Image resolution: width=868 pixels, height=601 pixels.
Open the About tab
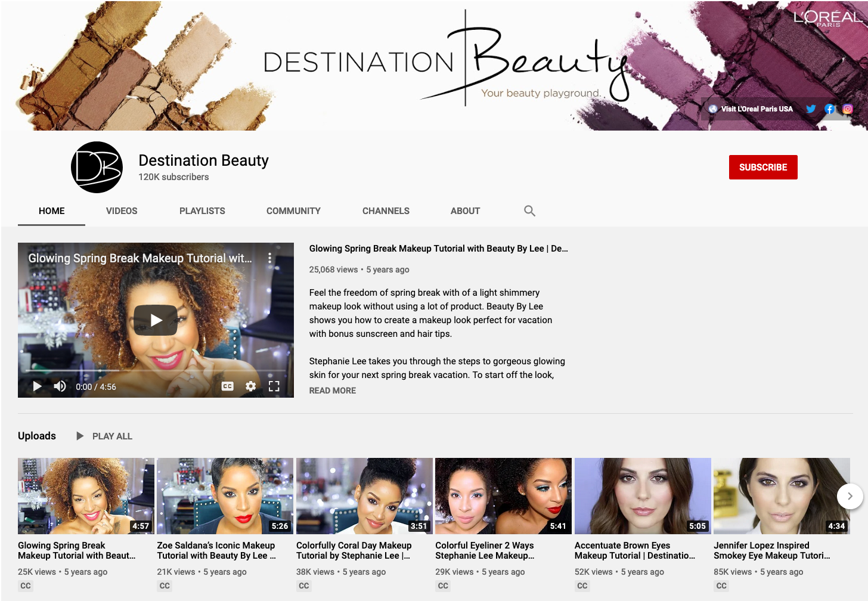coord(465,211)
